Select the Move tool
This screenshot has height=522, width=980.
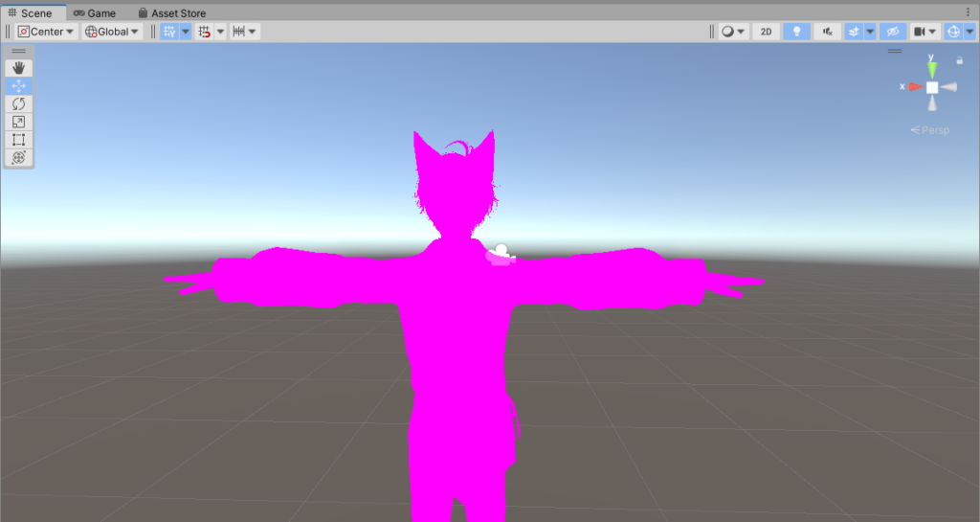[19, 85]
